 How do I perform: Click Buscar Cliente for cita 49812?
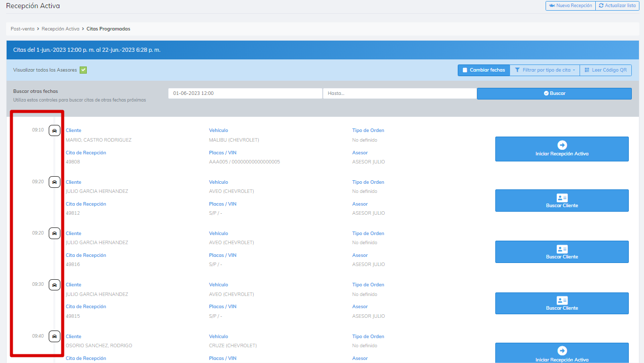coord(562,201)
